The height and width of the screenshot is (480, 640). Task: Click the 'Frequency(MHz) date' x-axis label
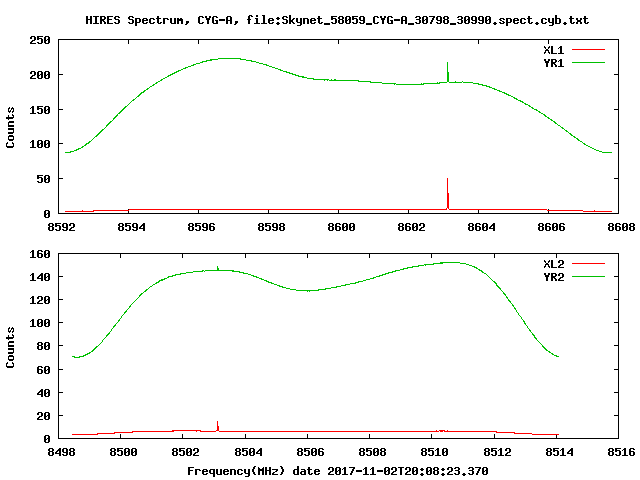[x=253, y=471]
